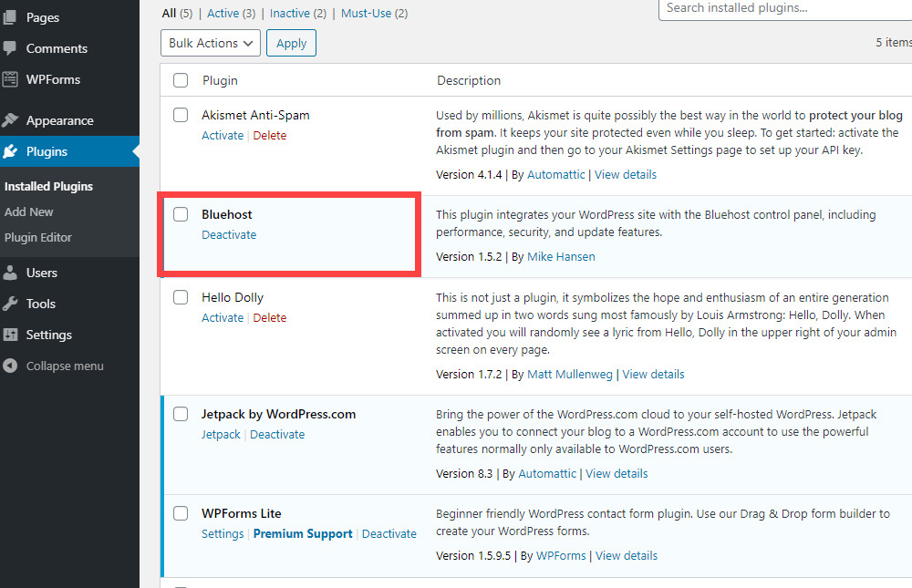Click the Settings sliders icon
Viewport: 912px width, 588px height.
pyautogui.click(x=10, y=335)
